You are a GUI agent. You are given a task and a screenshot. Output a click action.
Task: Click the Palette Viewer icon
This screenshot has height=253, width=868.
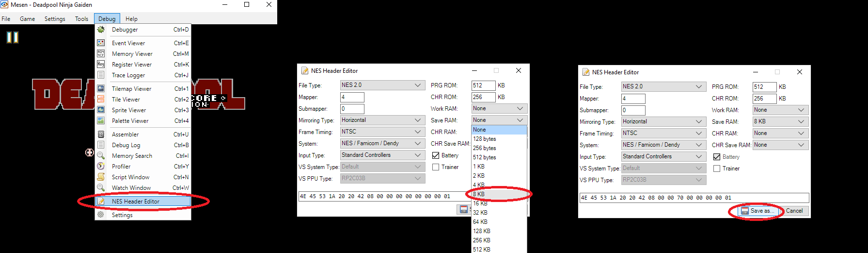101,120
